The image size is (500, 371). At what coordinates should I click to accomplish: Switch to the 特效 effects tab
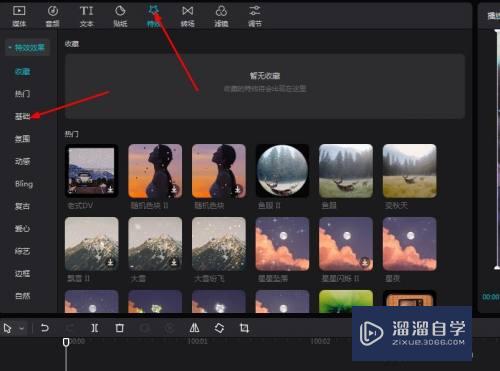pyautogui.click(x=154, y=16)
